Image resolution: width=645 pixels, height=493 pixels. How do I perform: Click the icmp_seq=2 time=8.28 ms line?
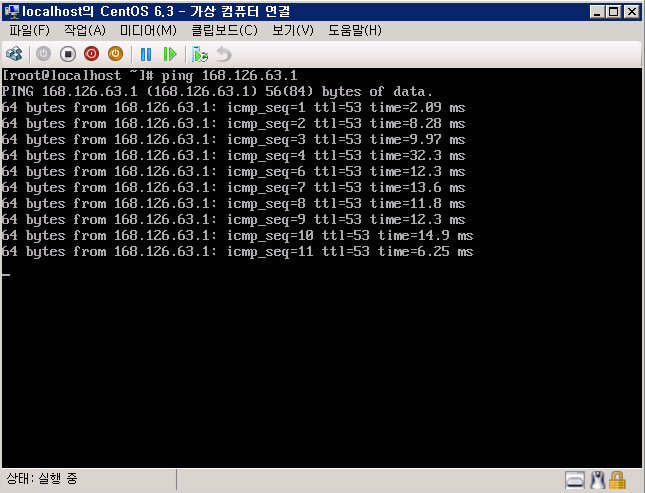[233, 124]
